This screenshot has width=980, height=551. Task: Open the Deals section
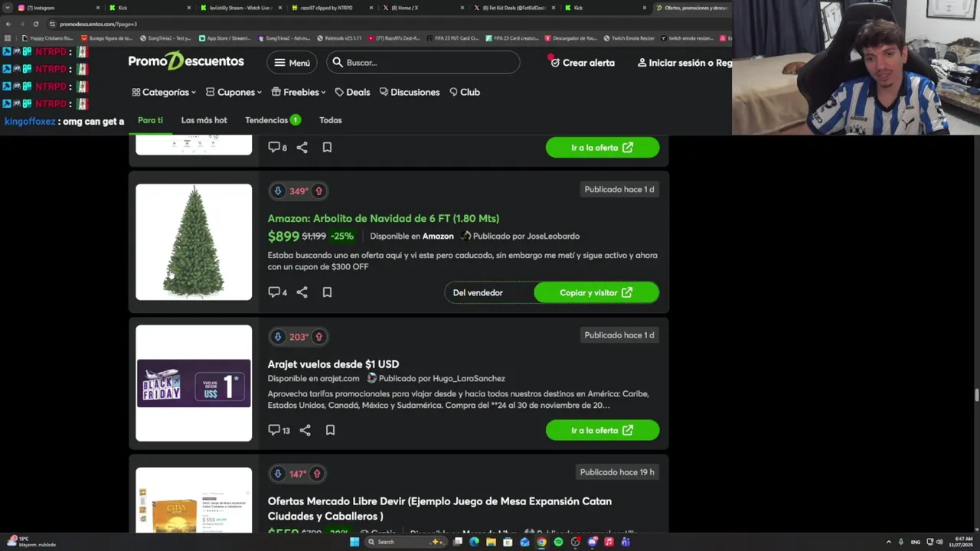pos(352,92)
